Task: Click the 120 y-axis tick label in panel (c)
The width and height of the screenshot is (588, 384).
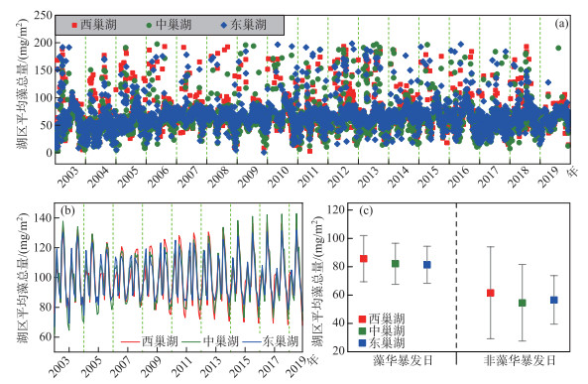Action: click(335, 209)
